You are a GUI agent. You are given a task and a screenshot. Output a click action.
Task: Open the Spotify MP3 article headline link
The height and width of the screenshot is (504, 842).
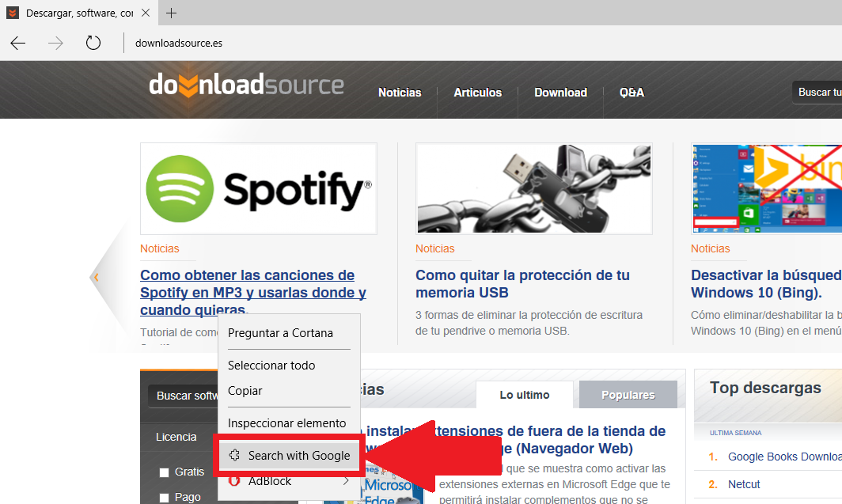(253, 293)
